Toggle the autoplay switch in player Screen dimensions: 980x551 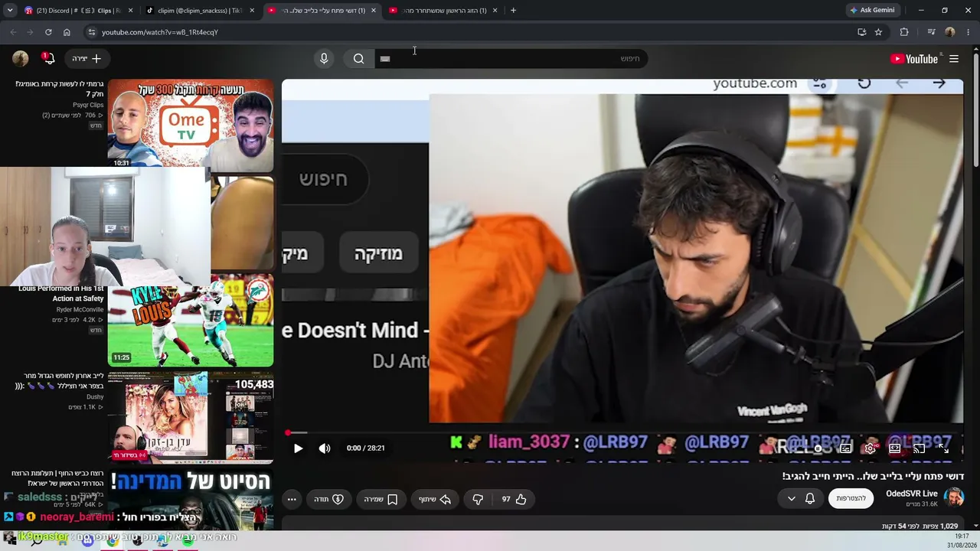point(819,448)
